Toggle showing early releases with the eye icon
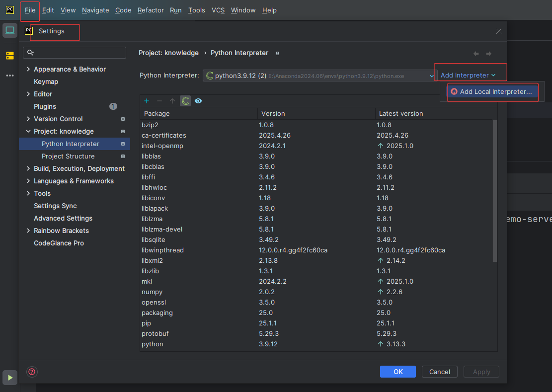Screen dimensions: 552x392 198,101
